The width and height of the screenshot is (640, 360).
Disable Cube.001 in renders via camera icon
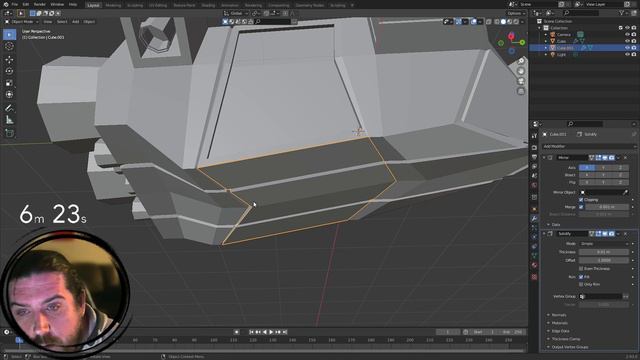click(x=634, y=48)
